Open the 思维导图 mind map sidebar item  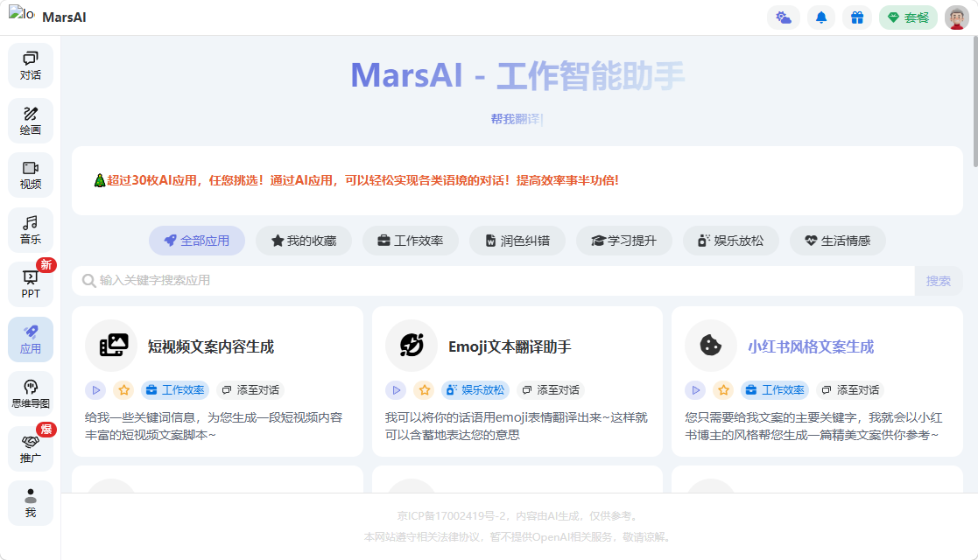point(31,394)
